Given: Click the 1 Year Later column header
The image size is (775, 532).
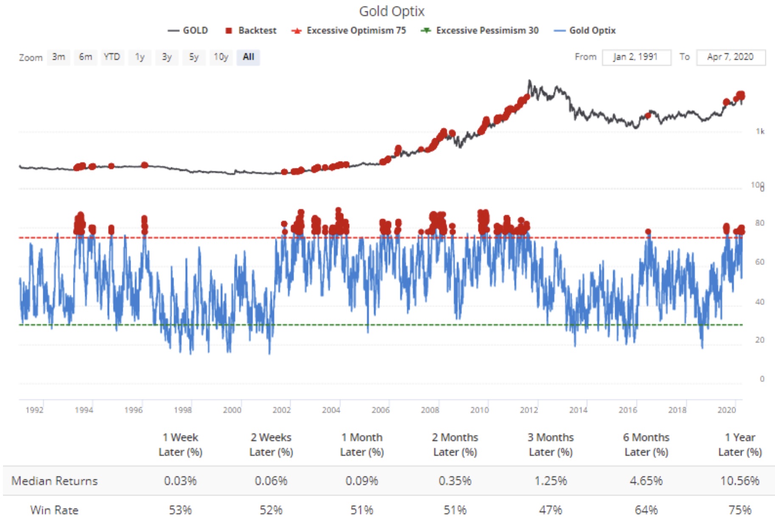Looking at the screenshot, I should (739, 444).
